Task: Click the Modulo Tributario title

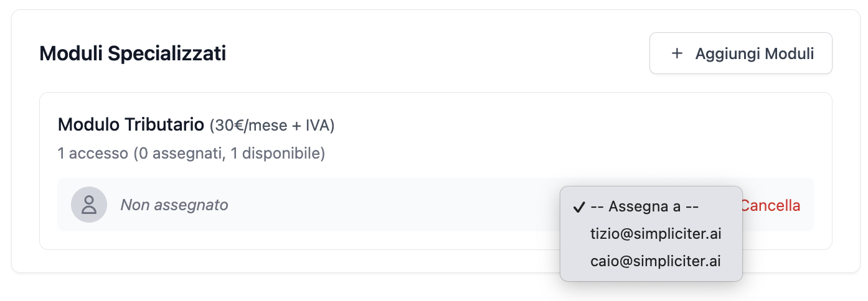Action: 131,125
